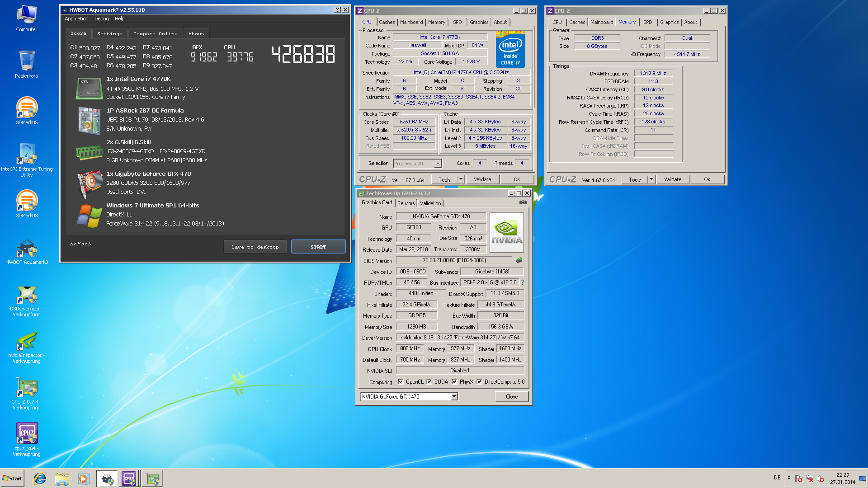Click the Gigabyte GTX 470 card image
This screenshot has width=868, height=488.
89,184
